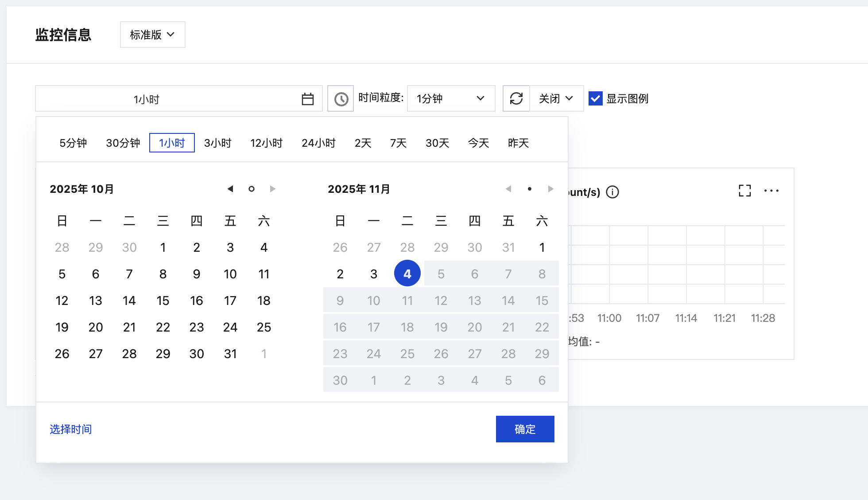The width and height of the screenshot is (868, 500).
Task: Pick October 15 in the calendar
Action: [163, 301]
